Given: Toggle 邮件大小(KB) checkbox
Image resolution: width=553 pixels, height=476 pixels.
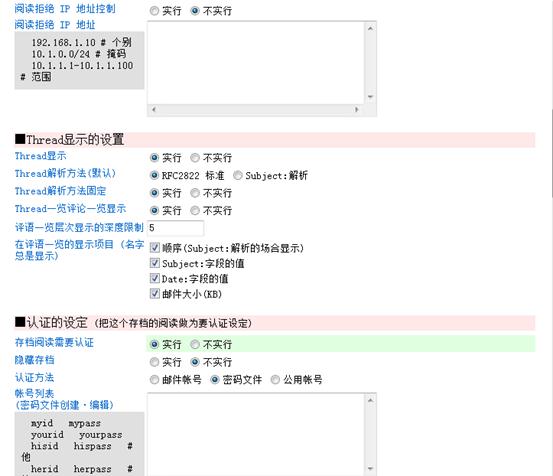Looking at the screenshot, I should click(x=154, y=294).
